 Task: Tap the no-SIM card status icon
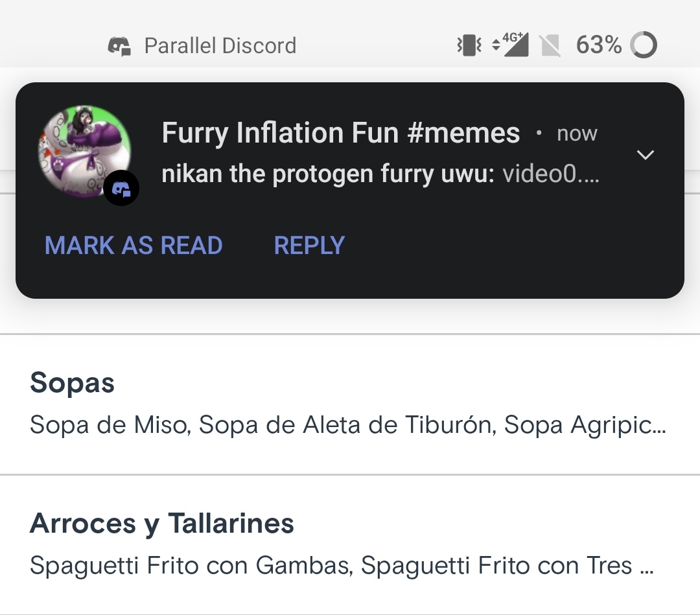coord(550,45)
